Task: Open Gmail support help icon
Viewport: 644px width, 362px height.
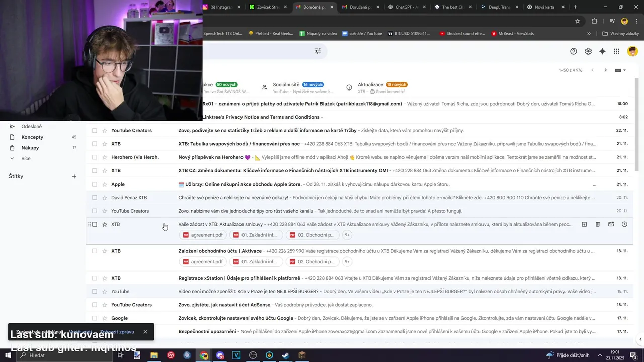Action: coord(574,51)
